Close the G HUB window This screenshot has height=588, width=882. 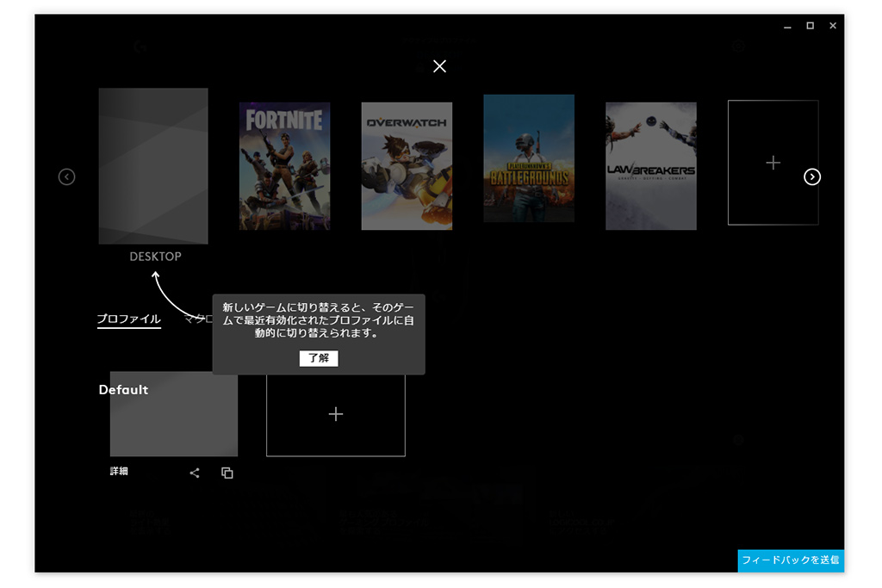point(833,26)
